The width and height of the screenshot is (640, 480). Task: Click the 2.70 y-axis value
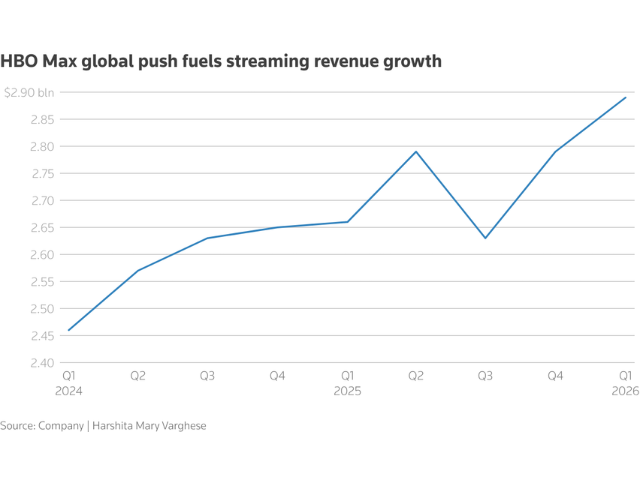[x=42, y=201]
